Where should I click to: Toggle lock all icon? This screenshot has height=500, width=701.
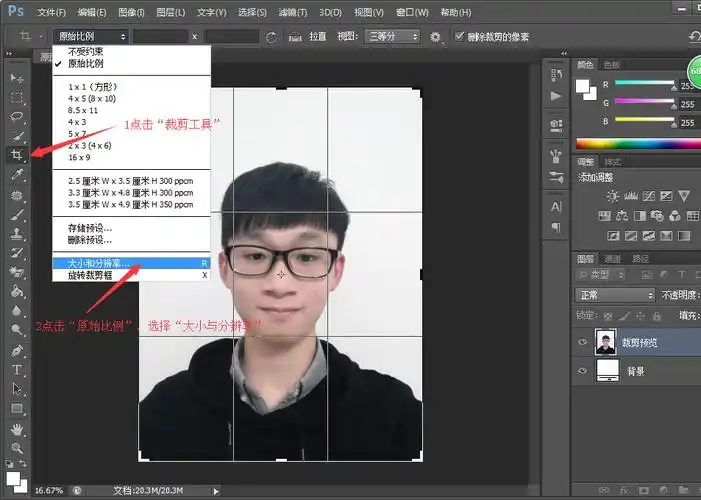(x=656, y=316)
